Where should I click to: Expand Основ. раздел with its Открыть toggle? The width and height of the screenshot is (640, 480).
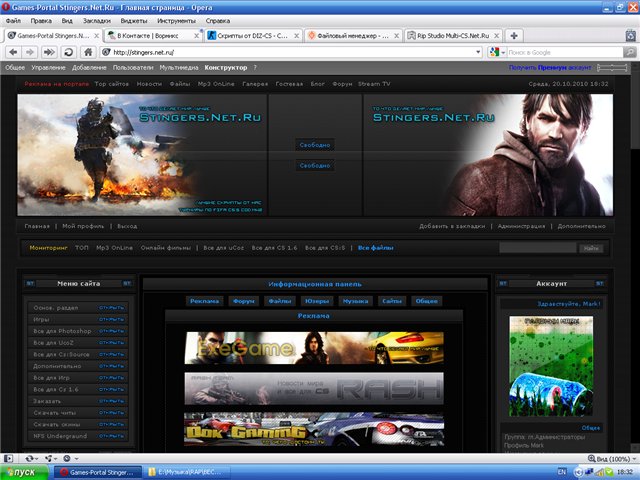point(111,308)
